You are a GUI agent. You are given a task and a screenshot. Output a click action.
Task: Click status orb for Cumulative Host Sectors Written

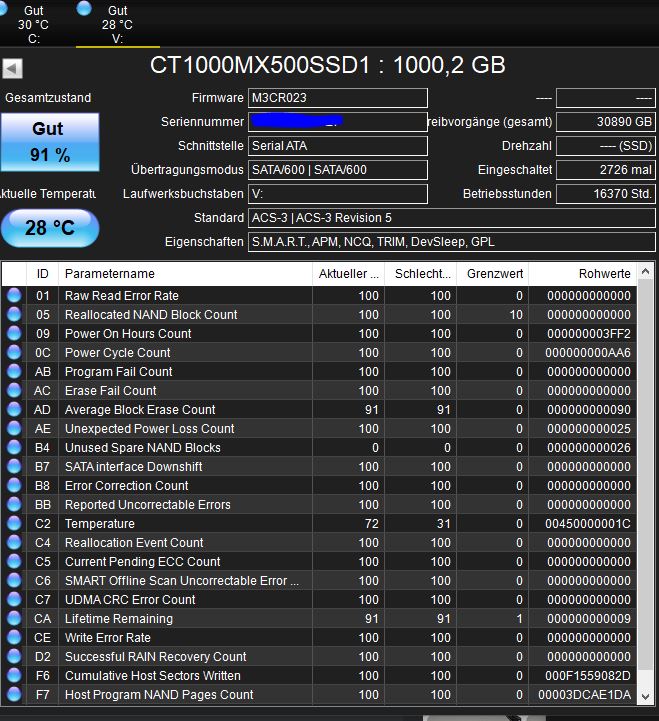tap(14, 675)
